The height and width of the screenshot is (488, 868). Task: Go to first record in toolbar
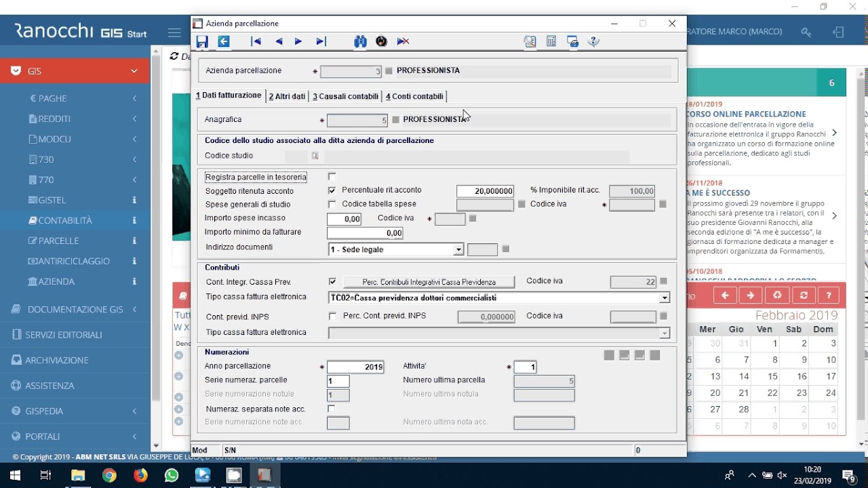(x=256, y=42)
